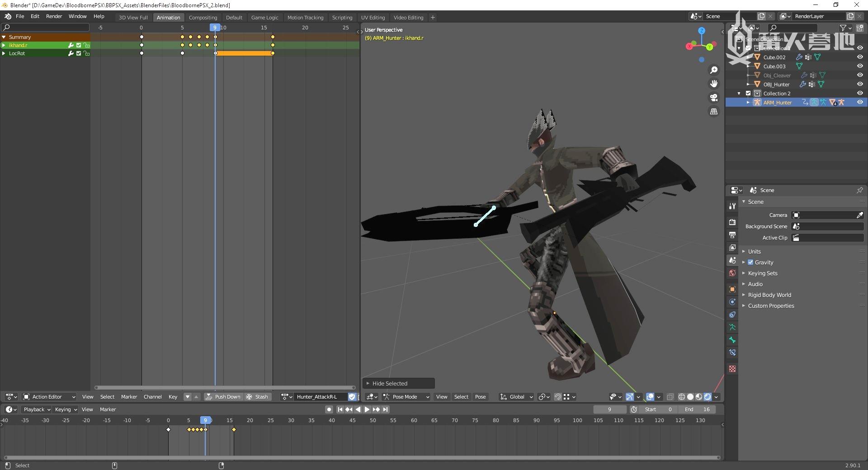The image size is (868, 470).
Task: Open the Render properties tab icon
Action: point(732,222)
